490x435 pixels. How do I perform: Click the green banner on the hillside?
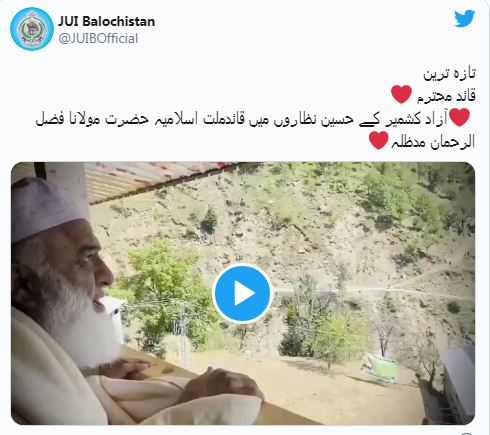coord(380,368)
